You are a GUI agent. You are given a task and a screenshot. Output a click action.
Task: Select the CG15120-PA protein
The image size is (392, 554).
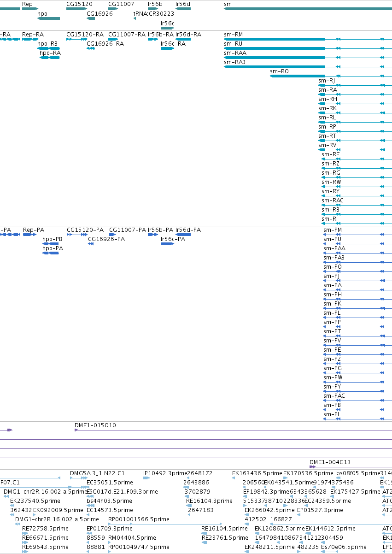[x=77, y=235]
